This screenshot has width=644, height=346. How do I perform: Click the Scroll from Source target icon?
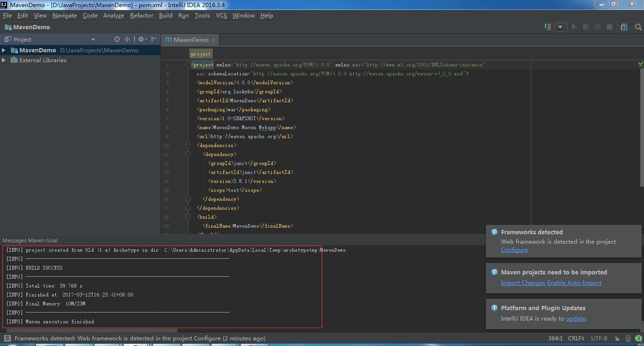coord(117,39)
